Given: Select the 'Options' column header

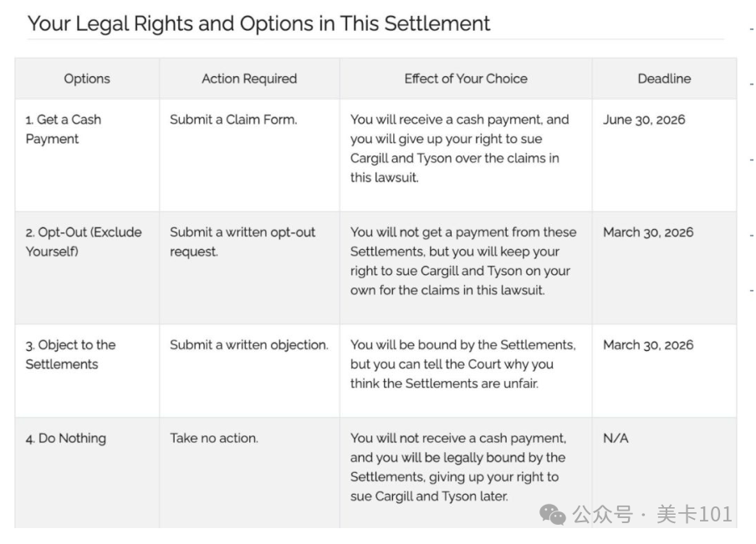Looking at the screenshot, I should coord(87,79).
